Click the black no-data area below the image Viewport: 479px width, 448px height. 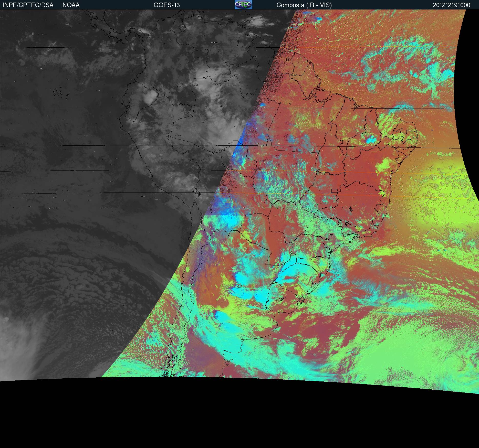(231, 422)
